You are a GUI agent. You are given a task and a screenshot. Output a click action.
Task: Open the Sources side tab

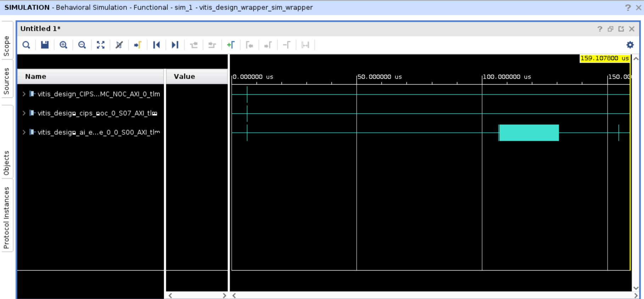pyautogui.click(x=7, y=81)
